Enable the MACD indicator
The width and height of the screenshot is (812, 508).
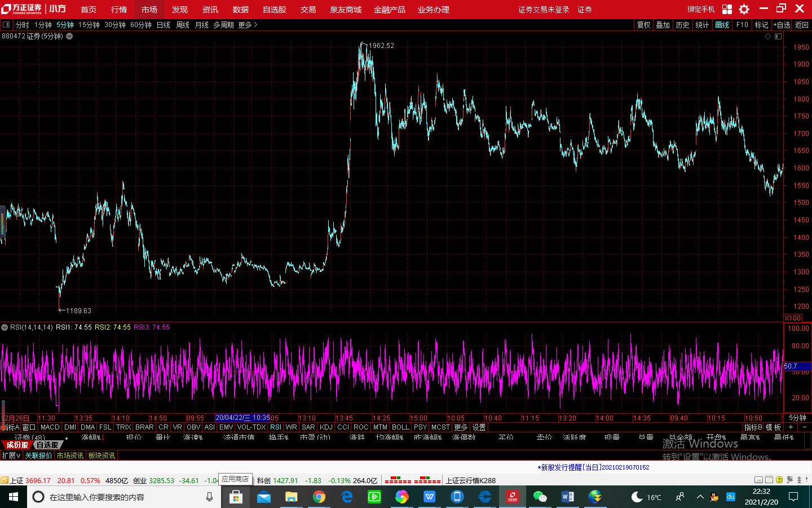click(50, 427)
